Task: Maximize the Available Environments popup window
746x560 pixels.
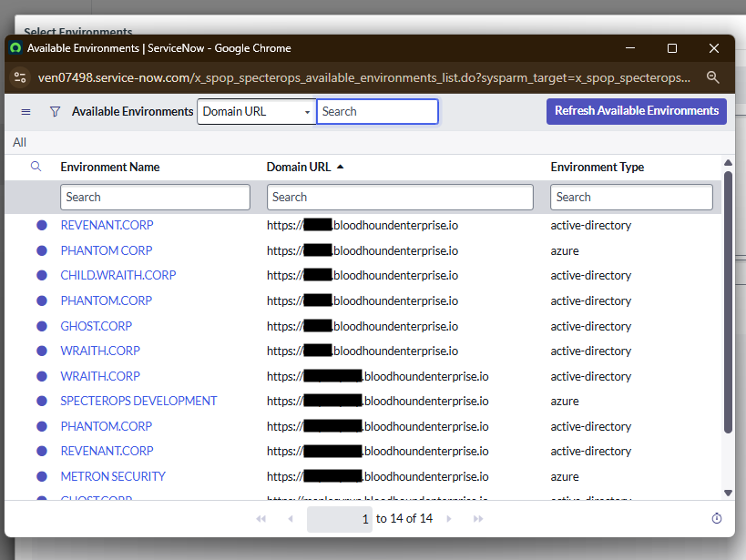Action: pos(672,48)
